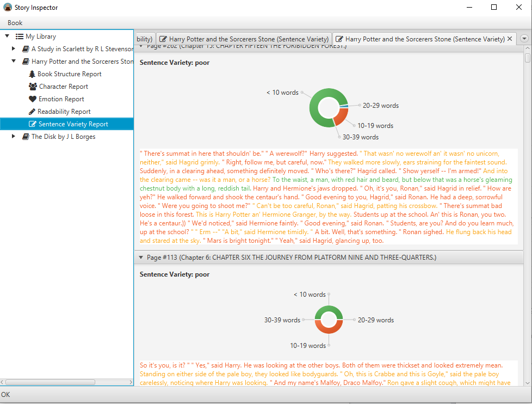532x404 pixels.
Task: Expand The Disk by J L Borges node
Action: coord(14,136)
